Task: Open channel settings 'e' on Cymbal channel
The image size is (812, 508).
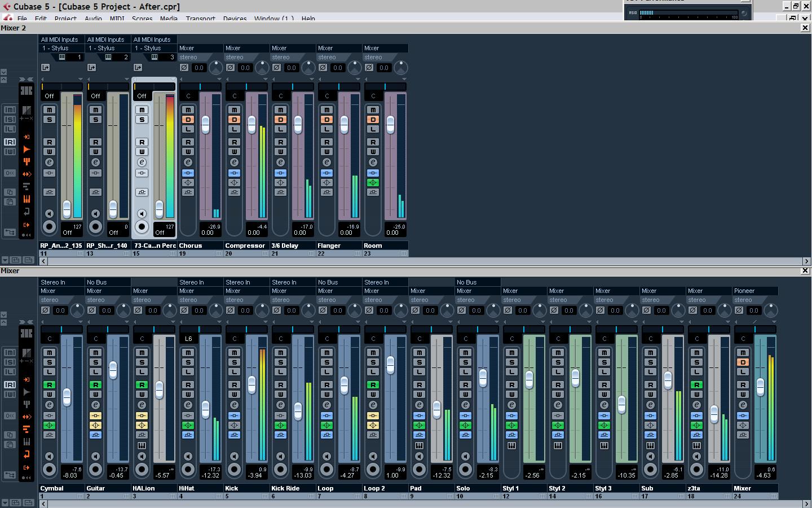Action: point(50,405)
